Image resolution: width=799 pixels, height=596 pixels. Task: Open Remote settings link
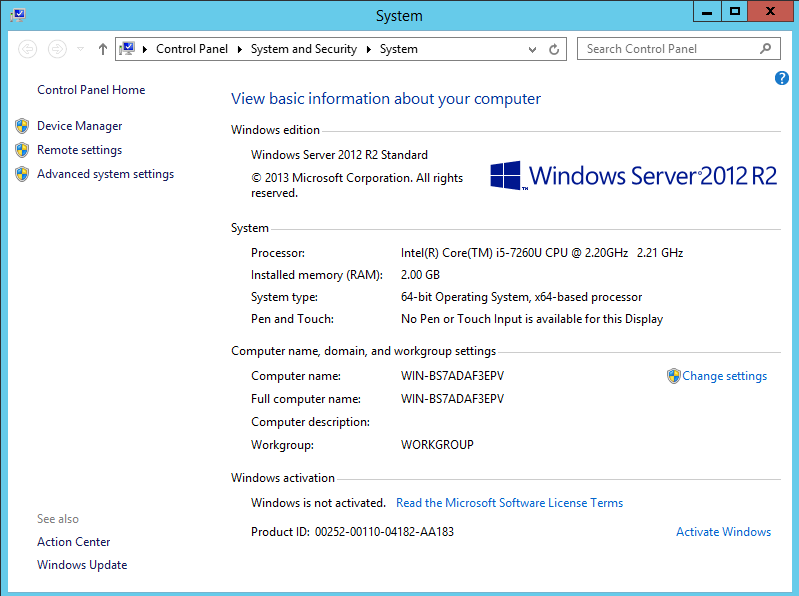[79, 150]
